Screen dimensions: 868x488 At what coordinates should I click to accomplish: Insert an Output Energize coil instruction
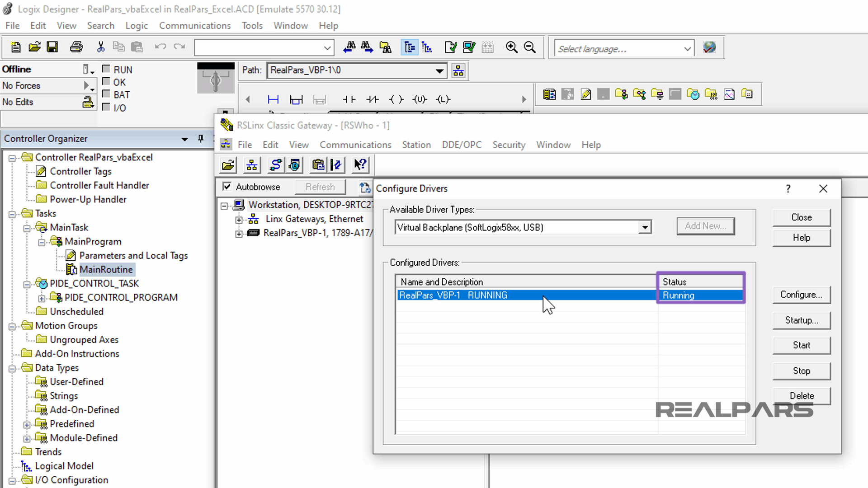pos(396,99)
